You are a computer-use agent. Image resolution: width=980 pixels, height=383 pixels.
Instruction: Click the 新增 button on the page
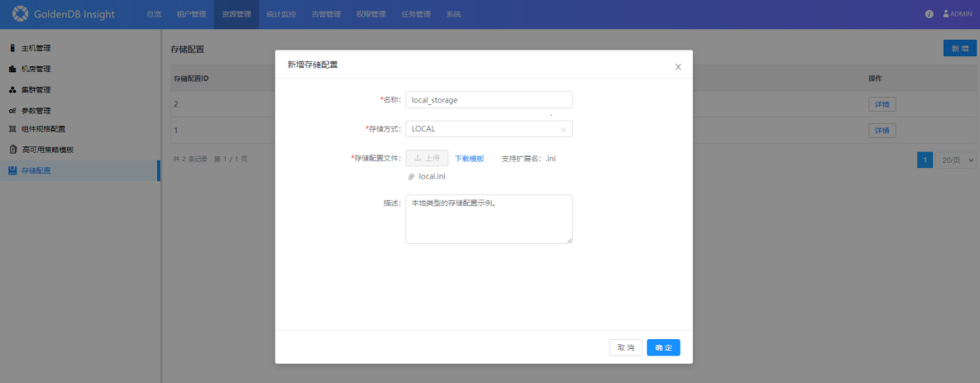(x=959, y=48)
